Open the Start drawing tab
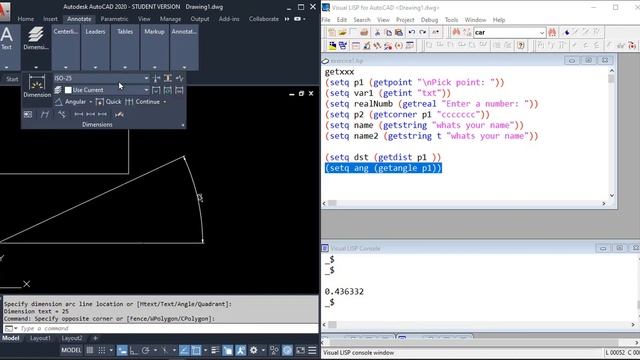This screenshot has width=640, height=360. (x=12, y=79)
